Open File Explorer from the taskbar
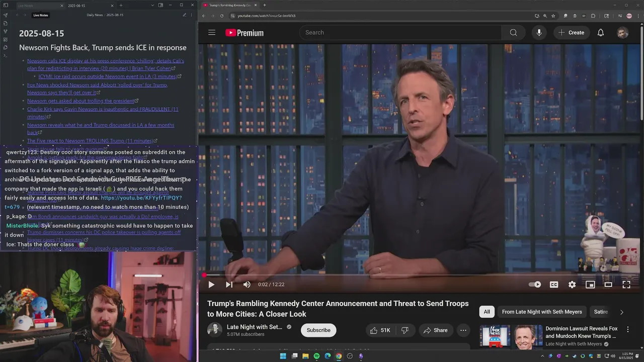644x362 pixels. 305,356
